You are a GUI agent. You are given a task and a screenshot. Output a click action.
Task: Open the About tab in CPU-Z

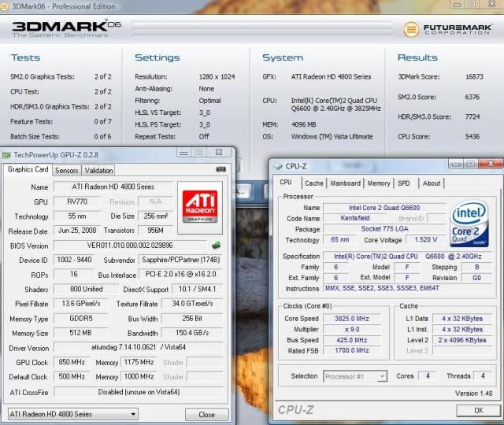coord(432,183)
